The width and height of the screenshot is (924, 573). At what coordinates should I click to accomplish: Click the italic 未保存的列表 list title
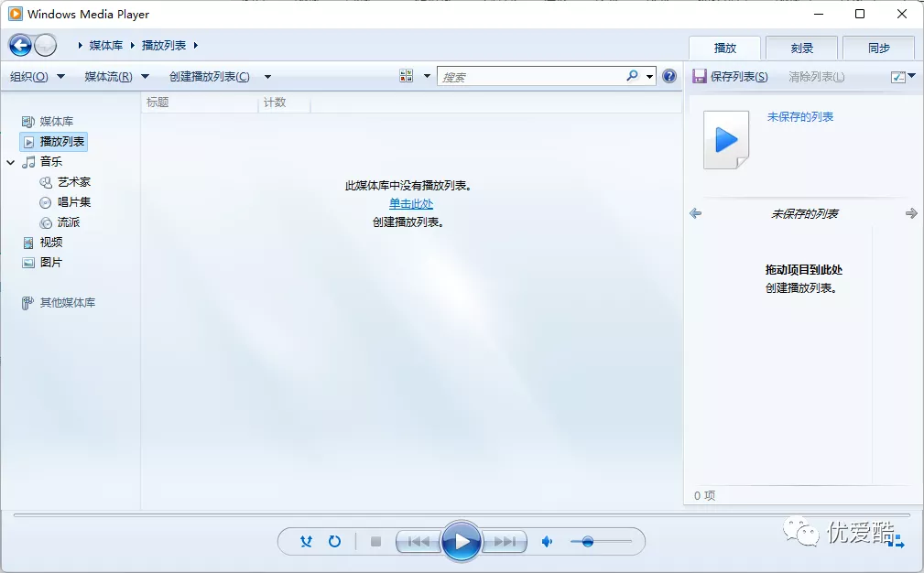804,214
